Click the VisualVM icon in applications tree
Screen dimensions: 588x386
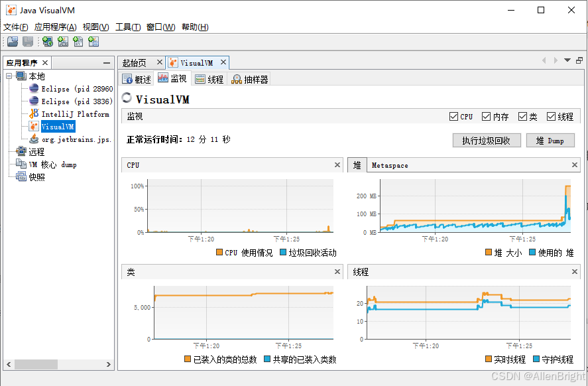34,126
